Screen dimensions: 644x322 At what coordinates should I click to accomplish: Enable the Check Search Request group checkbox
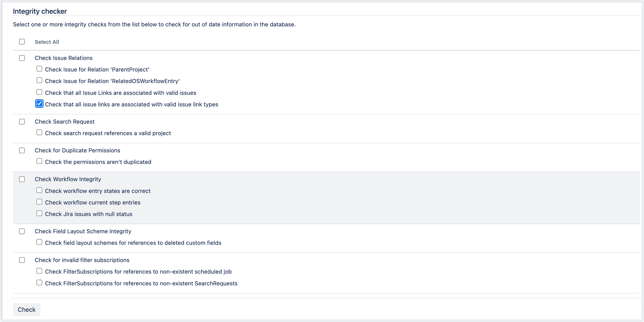[x=22, y=121]
